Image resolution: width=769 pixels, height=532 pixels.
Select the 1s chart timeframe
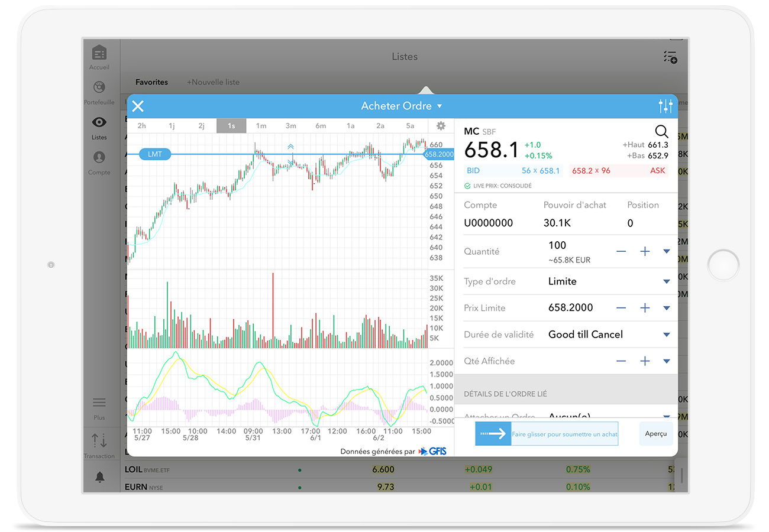[231, 126]
